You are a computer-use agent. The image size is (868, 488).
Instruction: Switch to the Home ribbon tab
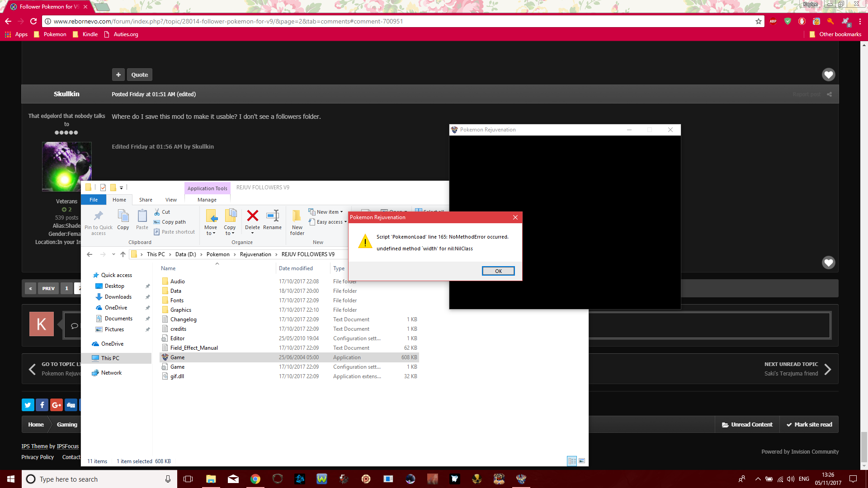pos(119,200)
